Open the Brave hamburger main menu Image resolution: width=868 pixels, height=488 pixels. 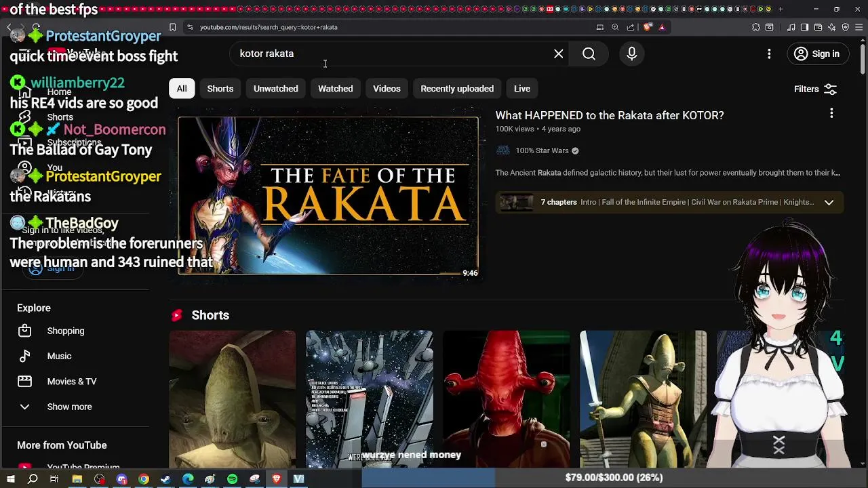click(859, 27)
